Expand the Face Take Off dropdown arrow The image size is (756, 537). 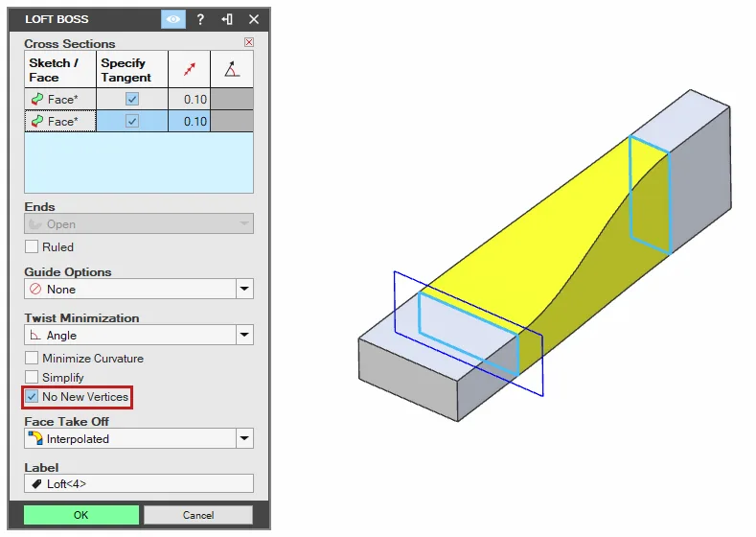[244, 438]
